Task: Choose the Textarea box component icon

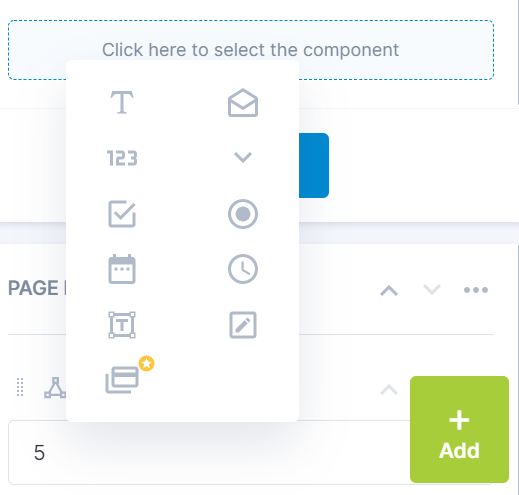Action: tap(122, 325)
